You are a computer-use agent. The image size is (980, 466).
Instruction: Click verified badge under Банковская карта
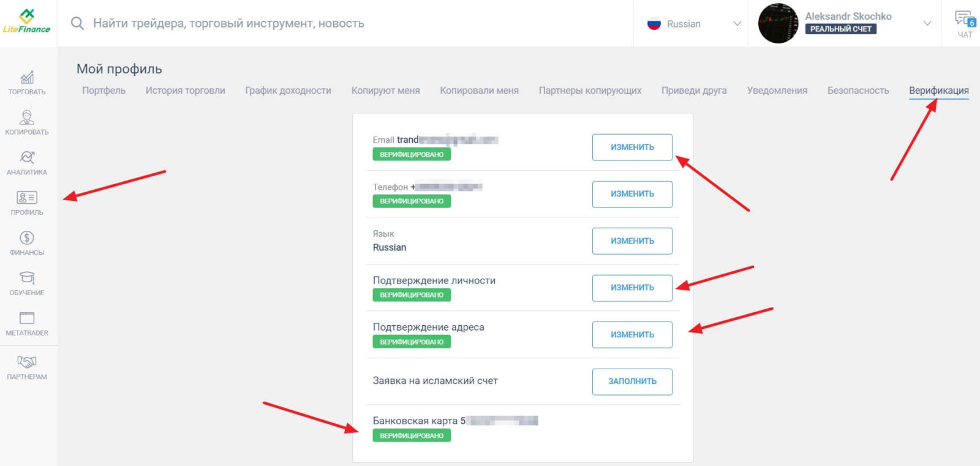pyautogui.click(x=412, y=435)
